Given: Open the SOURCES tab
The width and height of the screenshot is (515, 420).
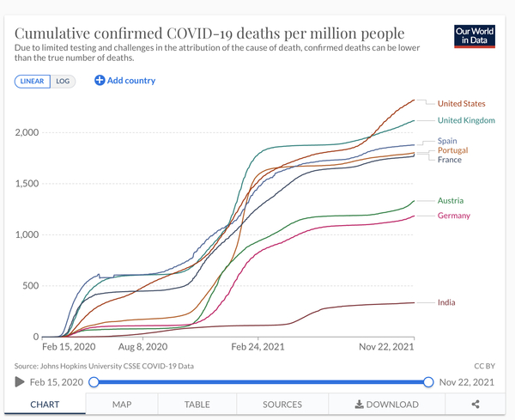Looking at the screenshot, I should click(282, 404).
